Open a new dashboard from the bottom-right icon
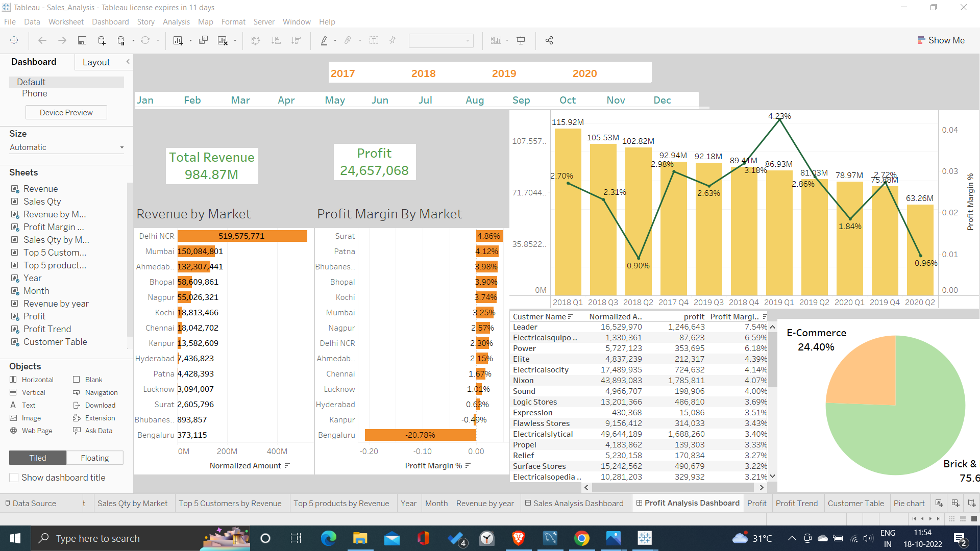980x551 pixels. [x=954, y=503]
